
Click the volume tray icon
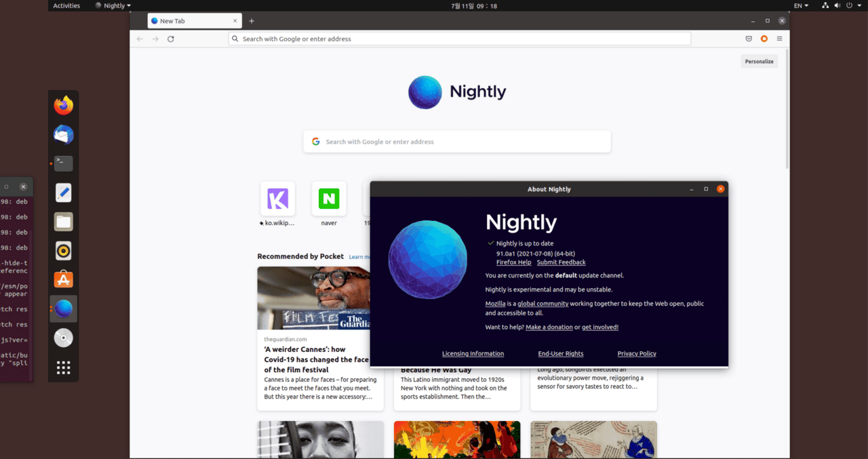[x=837, y=5]
